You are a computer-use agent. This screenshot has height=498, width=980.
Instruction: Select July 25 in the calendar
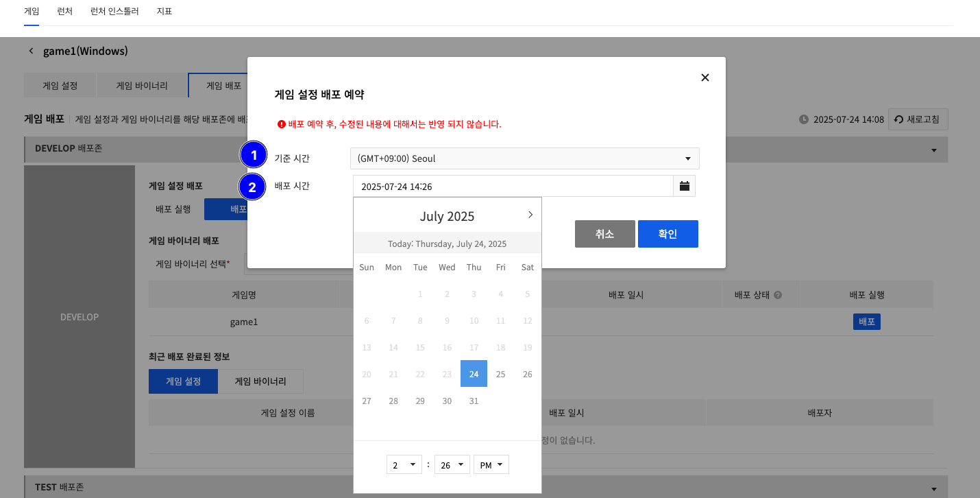pyautogui.click(x=500, y=374)
